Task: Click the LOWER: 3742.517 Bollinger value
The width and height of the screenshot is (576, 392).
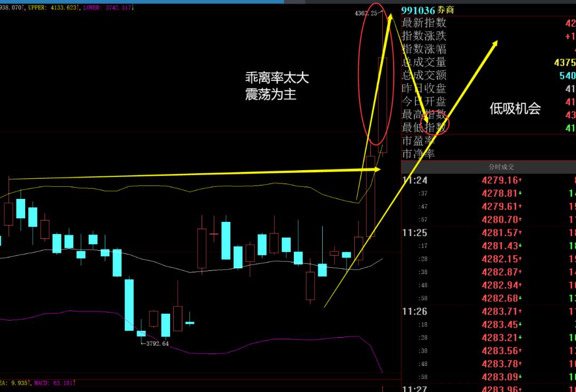Action: [x=108, y=7]
